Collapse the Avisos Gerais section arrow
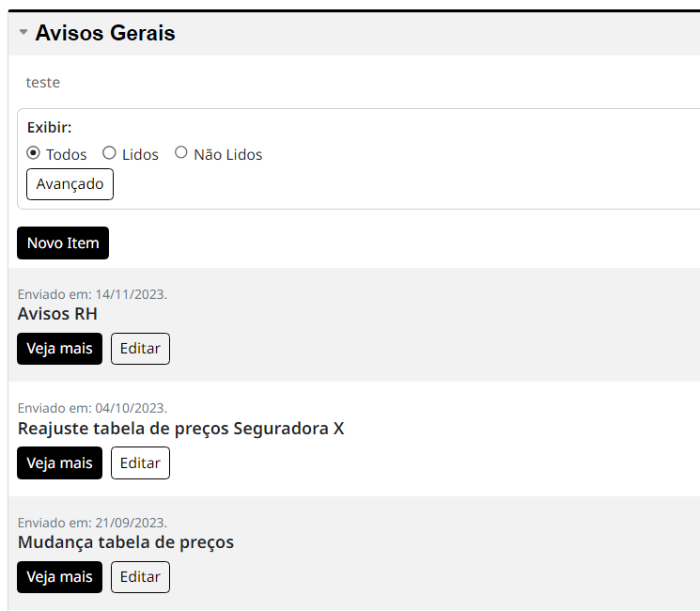This screenshot has height=611, width=700. click(23, 32)
